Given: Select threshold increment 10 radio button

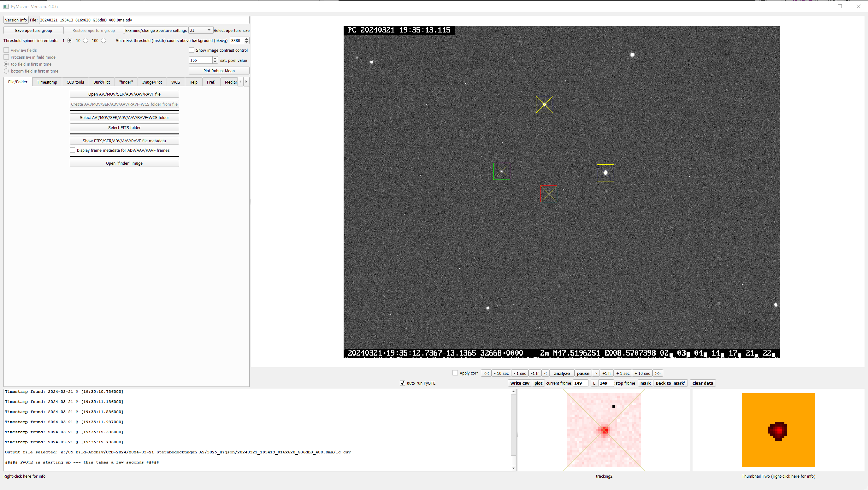Looking at the screenshot, I should coord(86,40).
